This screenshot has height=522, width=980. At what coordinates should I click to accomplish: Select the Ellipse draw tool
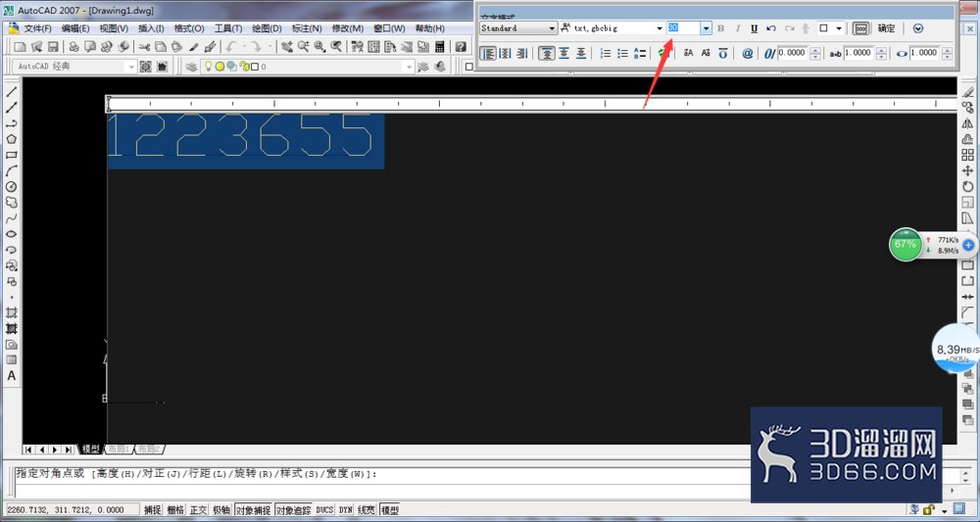pyautogui.click(x=11, y=234)
